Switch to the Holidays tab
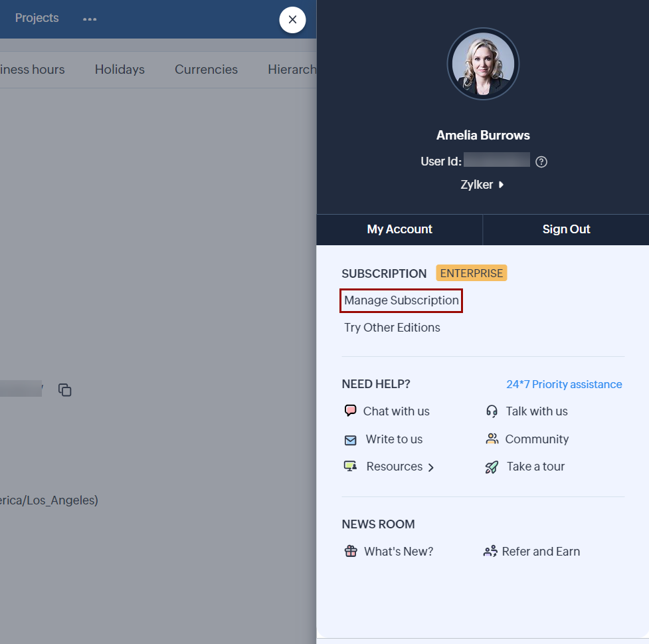Image resolution: width=649 pixels, height=644 pixels. [120, 70]
